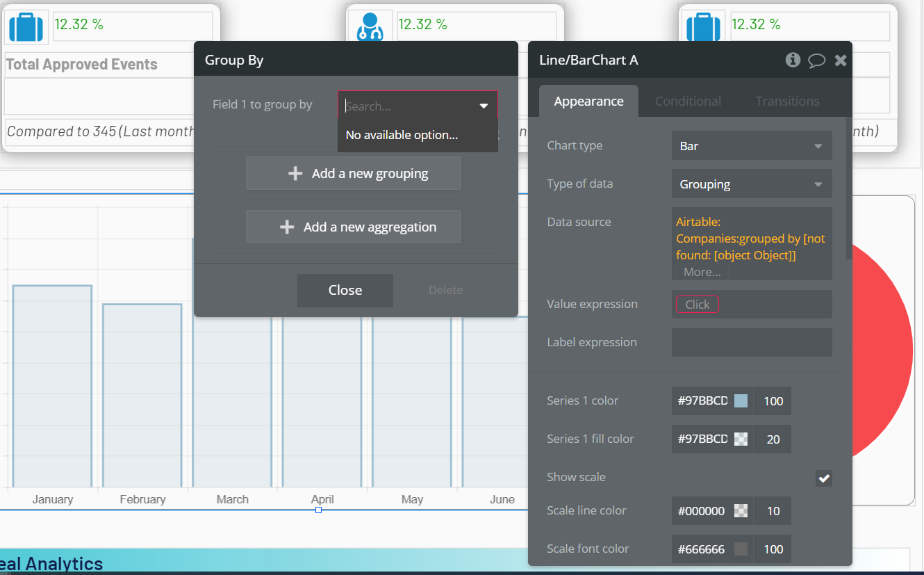This screenshot has width=924, height=575.
Task: Click the blue briefcase icon above Total Approved Events
Action: (x=26, y=27)
